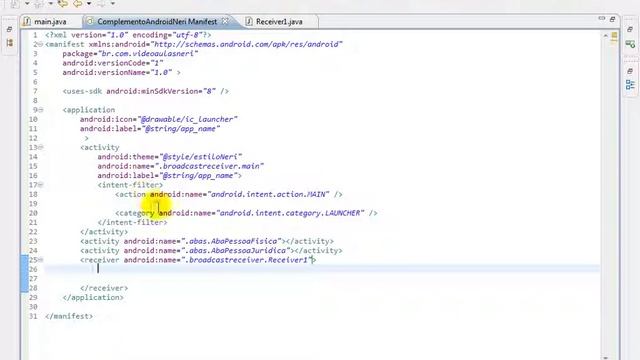Collapse the activity element fold on line 13

[40, 147]
